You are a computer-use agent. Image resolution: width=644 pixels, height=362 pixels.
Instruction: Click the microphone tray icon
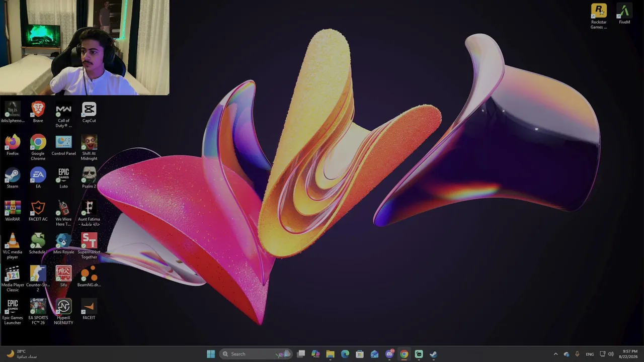pos(577,354)
